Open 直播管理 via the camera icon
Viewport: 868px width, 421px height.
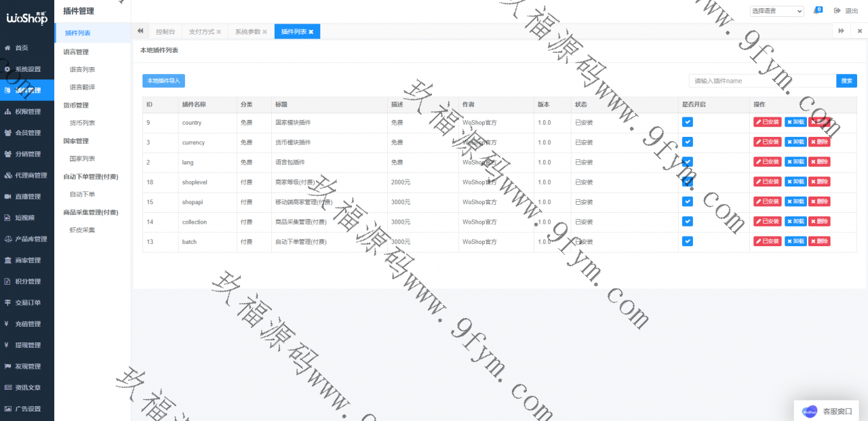tap(7, 197)
